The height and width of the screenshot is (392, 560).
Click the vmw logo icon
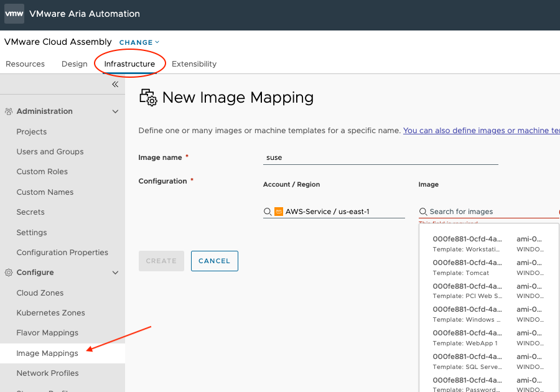(x=14, y=14)
